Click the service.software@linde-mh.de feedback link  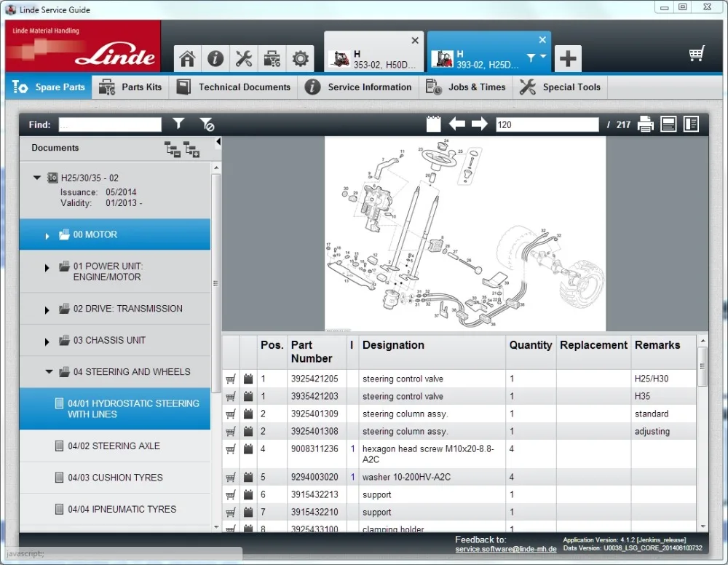pyautogui.click(x=505, y=550)
